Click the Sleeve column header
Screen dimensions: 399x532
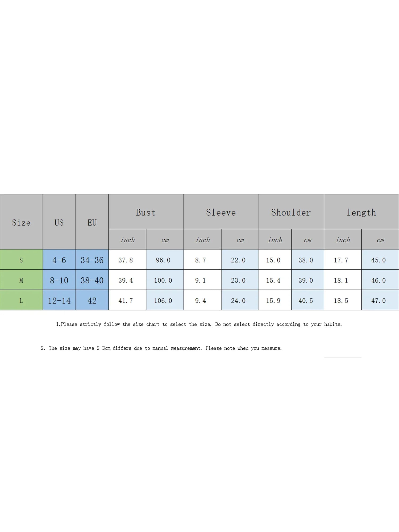(x=221, y=212)
